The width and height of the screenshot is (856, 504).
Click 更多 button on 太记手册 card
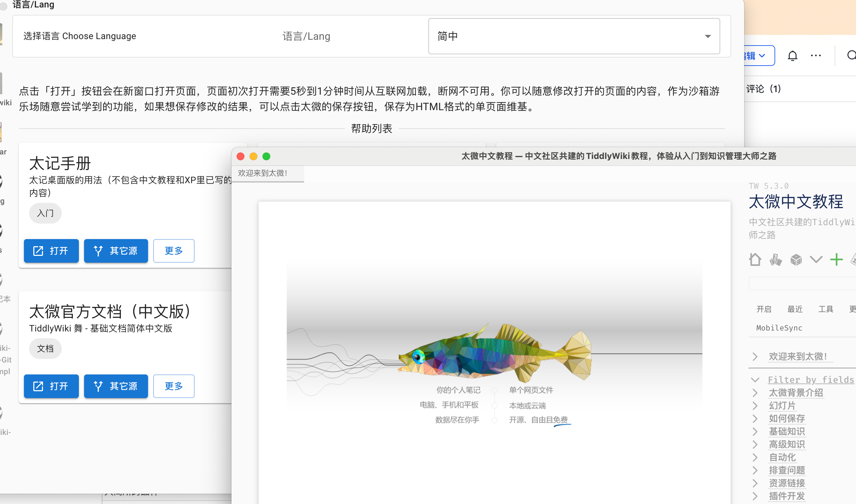174,251
